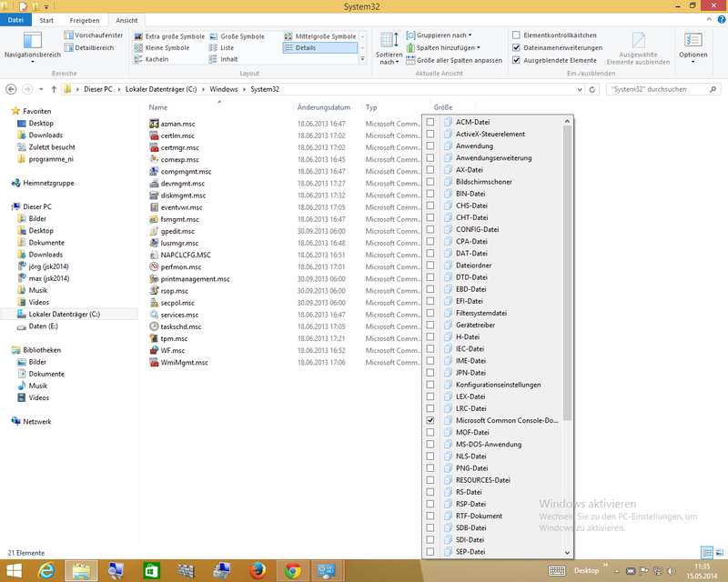Enable the Elementkontrollkästchen checkbox
The image size is (728, 582).
pos(517,35)
